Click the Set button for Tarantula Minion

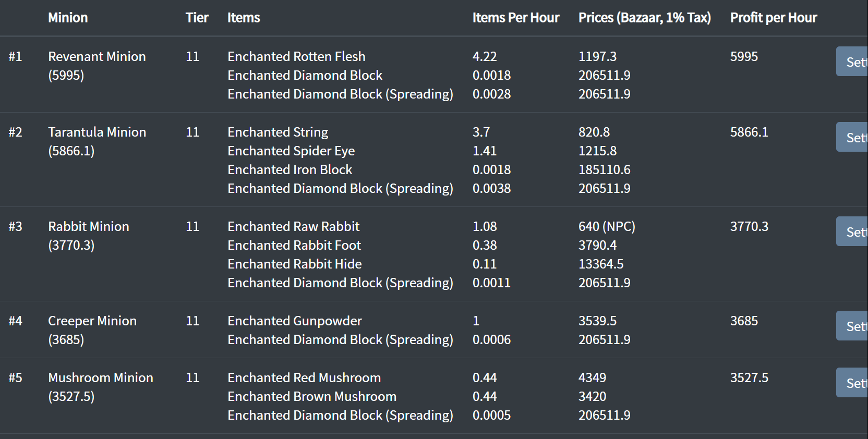click(x=853, y=137)
